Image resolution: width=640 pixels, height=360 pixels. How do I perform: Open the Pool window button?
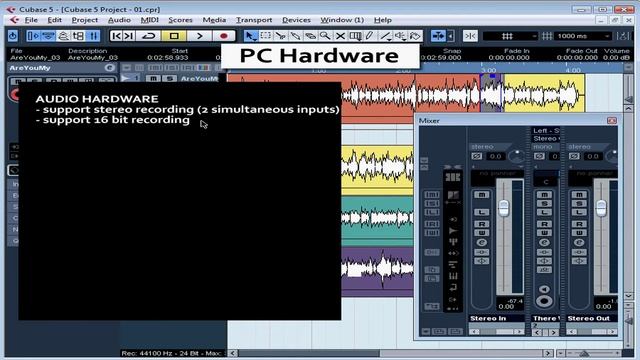pyautogui.click(x=78, y=36)
